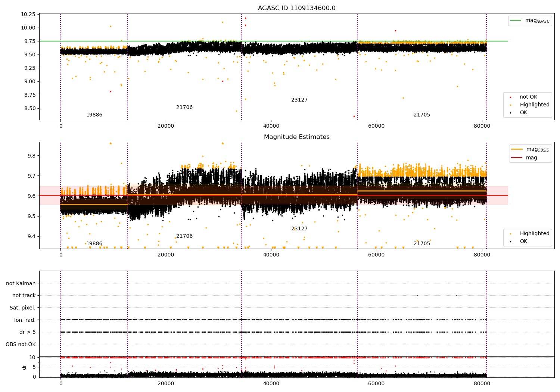Viewport: 560px width, 392px height.
Task: Click the 10.00 y-axis tick label
Action: [28, 28]
